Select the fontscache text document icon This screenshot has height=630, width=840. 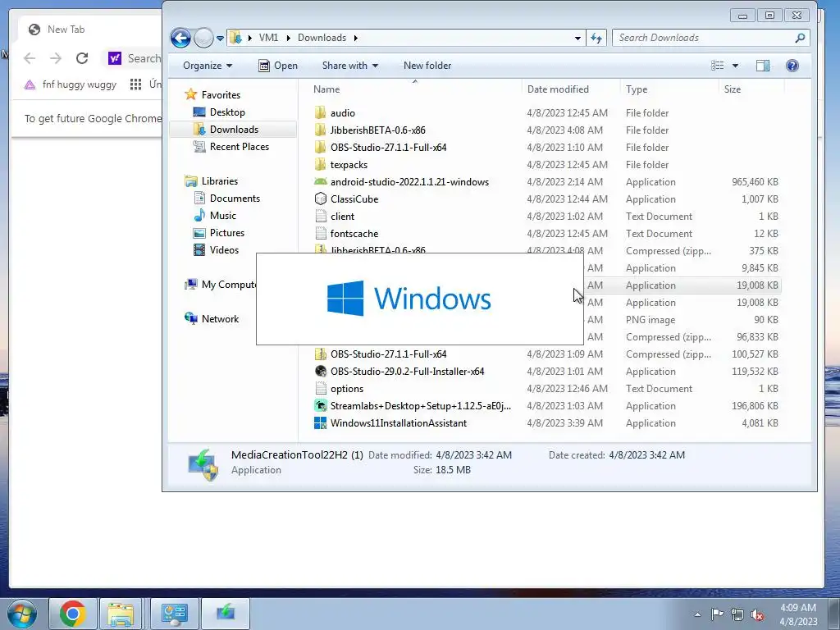click(x=321, y=233)
